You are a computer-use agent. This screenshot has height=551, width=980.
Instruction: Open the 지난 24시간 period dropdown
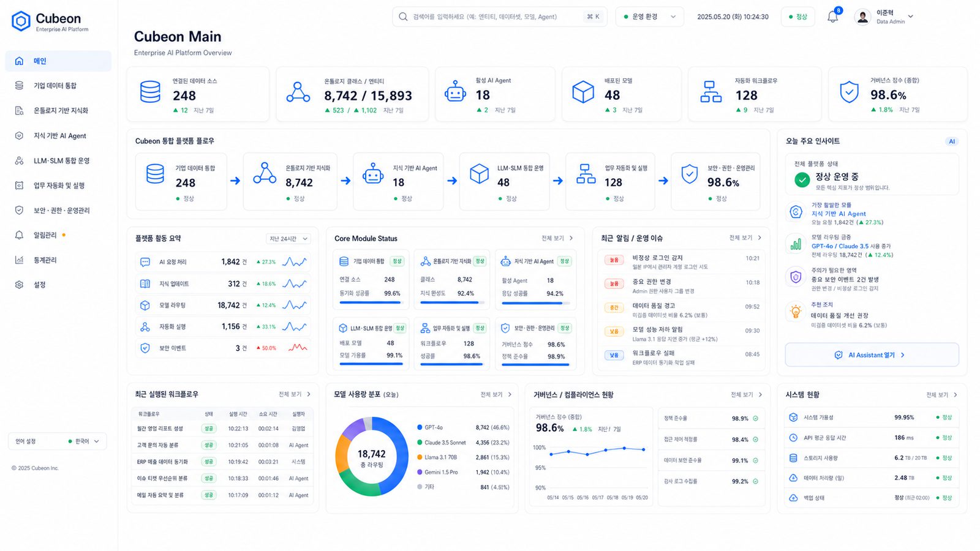288,239
